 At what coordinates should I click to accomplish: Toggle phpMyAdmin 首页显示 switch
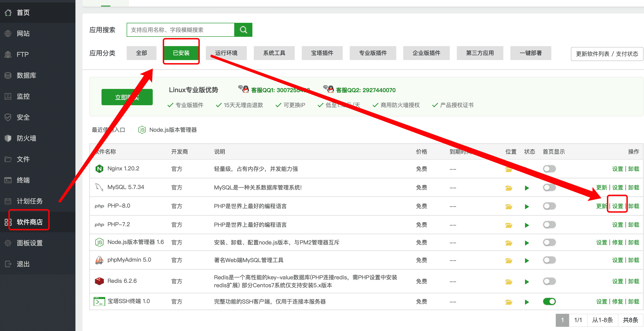coord(549,260)
